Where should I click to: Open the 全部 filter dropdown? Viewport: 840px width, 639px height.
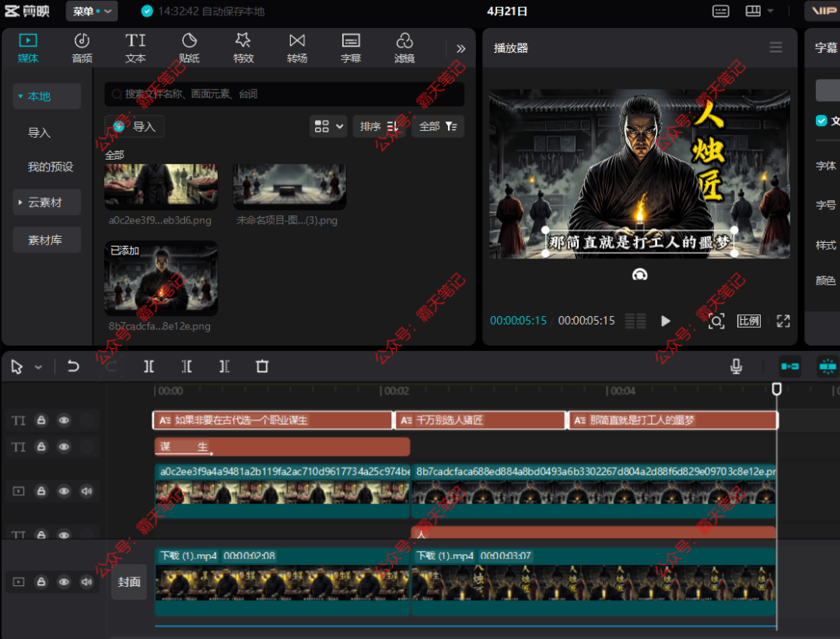tap(438, 127)
